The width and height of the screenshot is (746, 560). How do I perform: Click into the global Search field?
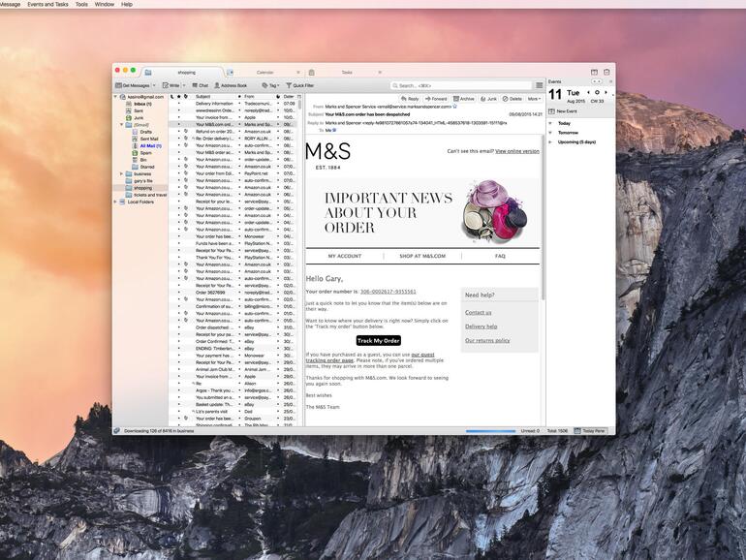[460, 85]
